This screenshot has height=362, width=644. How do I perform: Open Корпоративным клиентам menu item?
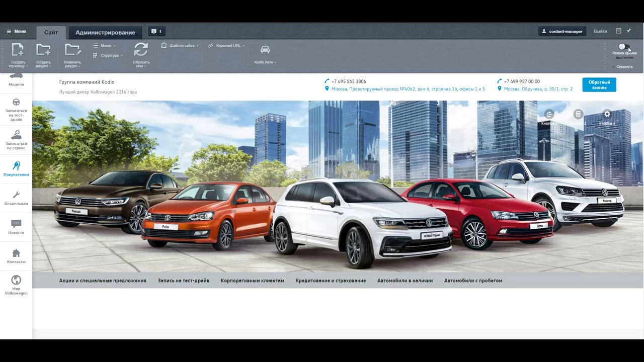(x=252, y=281)
